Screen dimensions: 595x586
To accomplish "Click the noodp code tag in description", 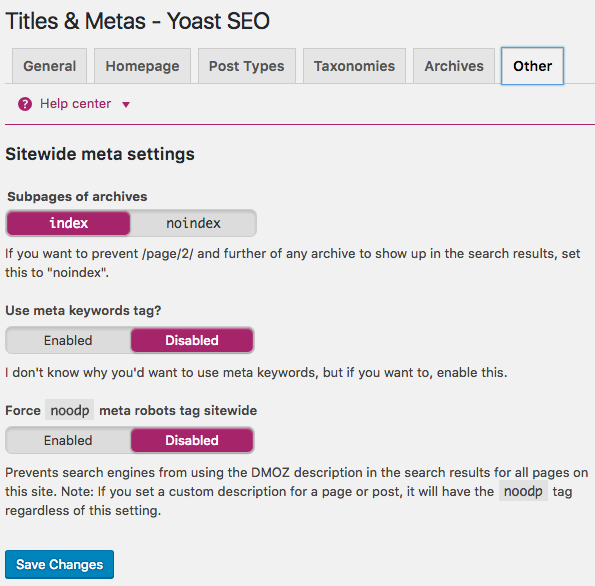I will 523,491.
